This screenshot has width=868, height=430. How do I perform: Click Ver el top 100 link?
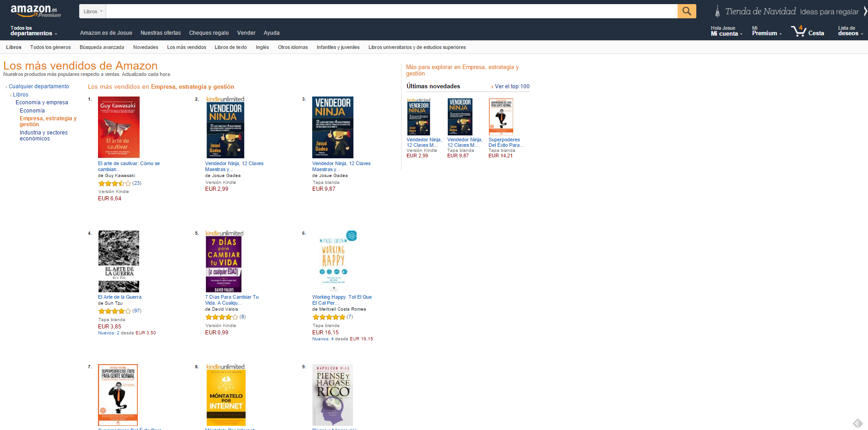coord(512,86)
